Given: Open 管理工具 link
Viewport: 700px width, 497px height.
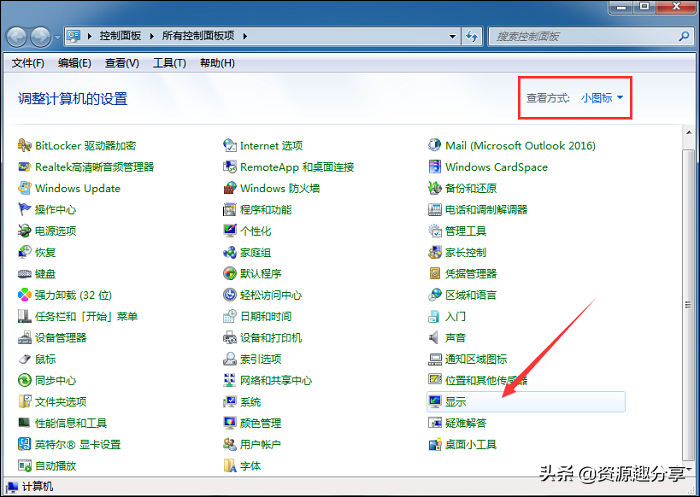Looking at the screenshot, I should [466, 231].
